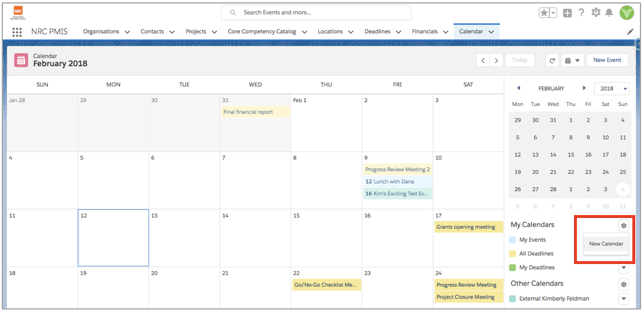644x313 pixels.
Task: Toggle All Deadlines calendar visibility
Action: 512,254
